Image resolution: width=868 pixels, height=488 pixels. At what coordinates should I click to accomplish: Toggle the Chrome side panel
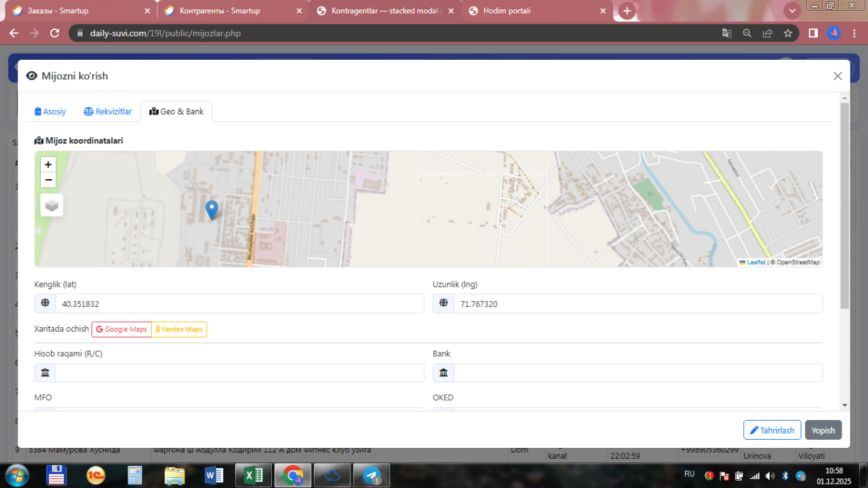[x=812, y=33]
